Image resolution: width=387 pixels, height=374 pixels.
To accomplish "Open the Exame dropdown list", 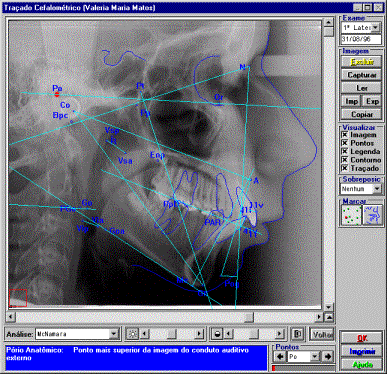I will pyautogui.click(x=376, y=28).
